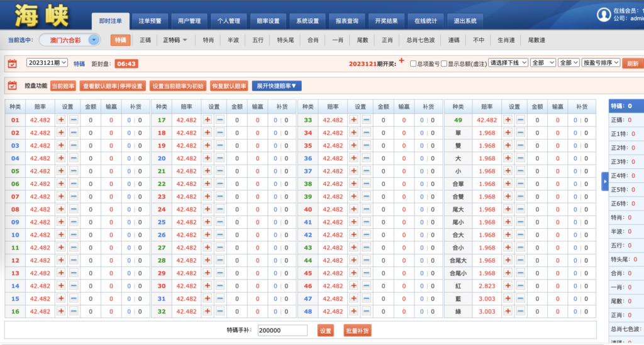Open the 2023121期 period dropdown
This screenshot has width=644, height=345.
[x=47, y=63]
